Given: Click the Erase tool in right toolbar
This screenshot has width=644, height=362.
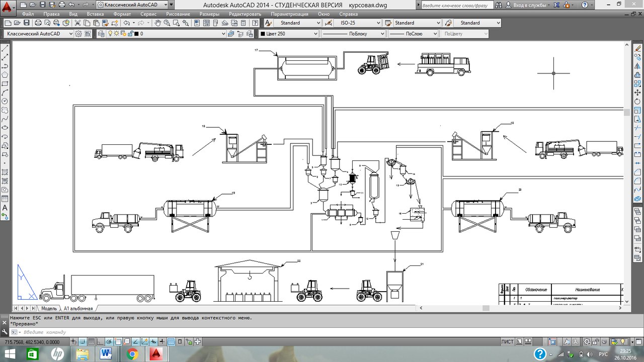Looking at the screenshot, I should point(638,48).
